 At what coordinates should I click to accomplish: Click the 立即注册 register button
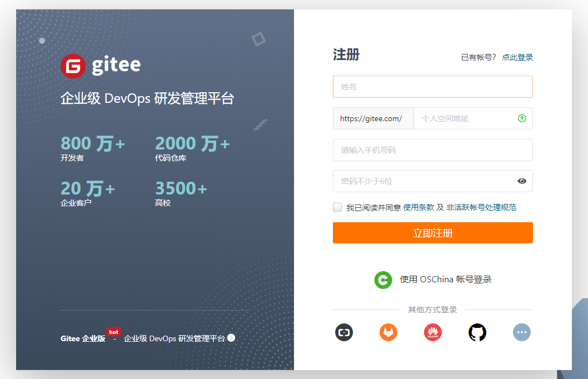click(x=433, y=233)
